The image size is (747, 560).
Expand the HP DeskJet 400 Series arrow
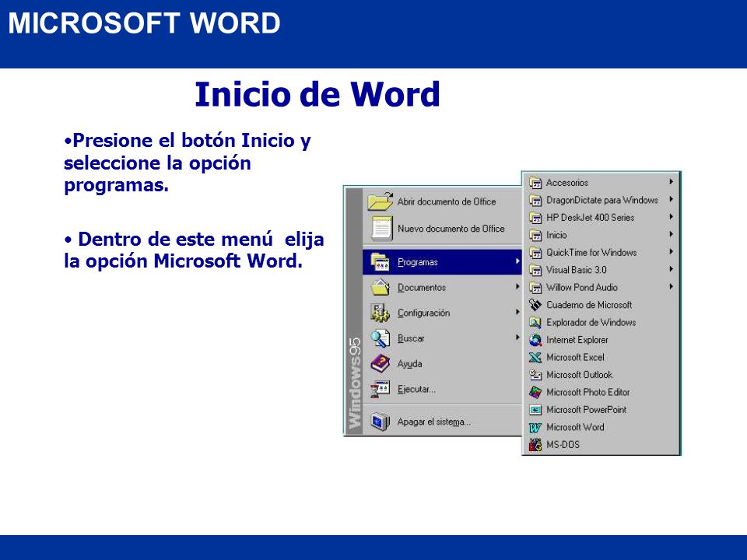(x=671, y=217)
